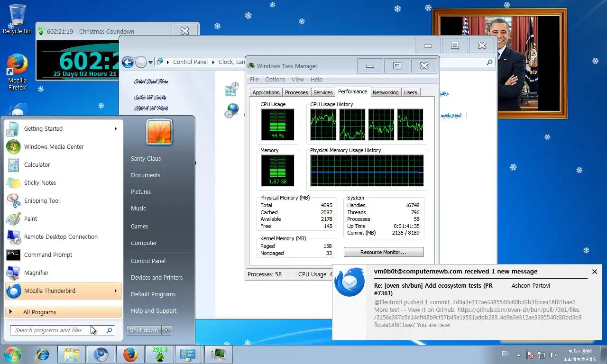607x364 pixels.
Task: Open Control Panel recent pages dropdown
Action: coord(150,62)
